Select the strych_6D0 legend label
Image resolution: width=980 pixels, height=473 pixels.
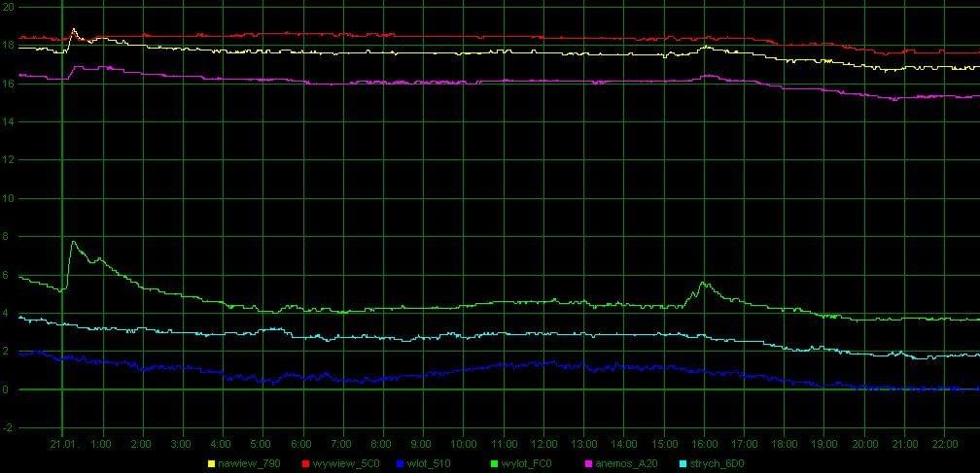pyautogui.click(x=717, y=464)
